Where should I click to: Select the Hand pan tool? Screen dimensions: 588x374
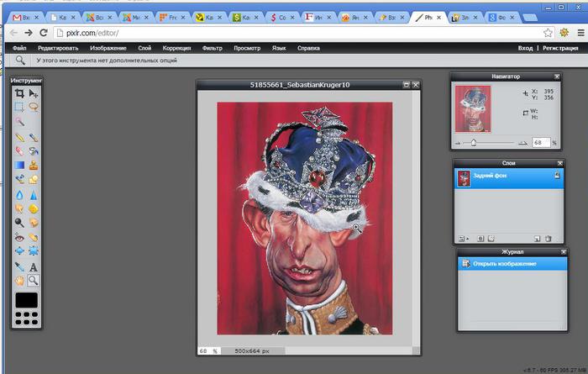19,281
